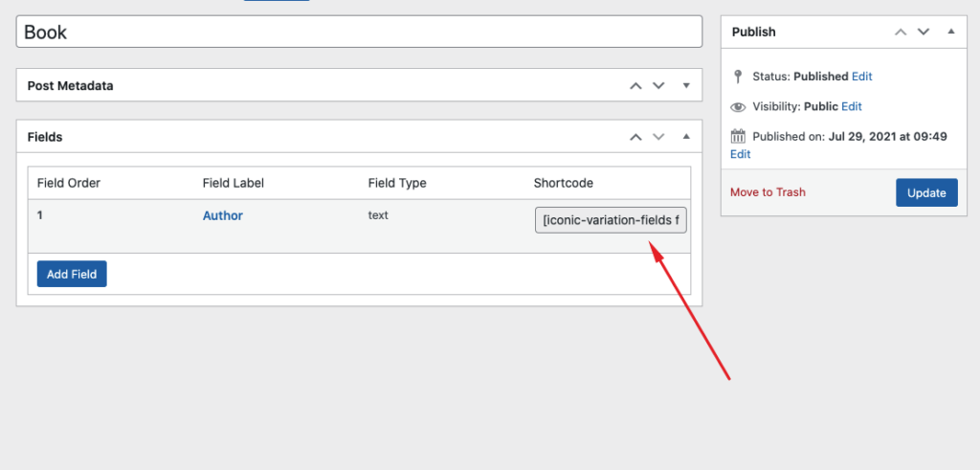Screen dimensions: 980x470
Task: Edit the Published status
Action: (861, 77)
